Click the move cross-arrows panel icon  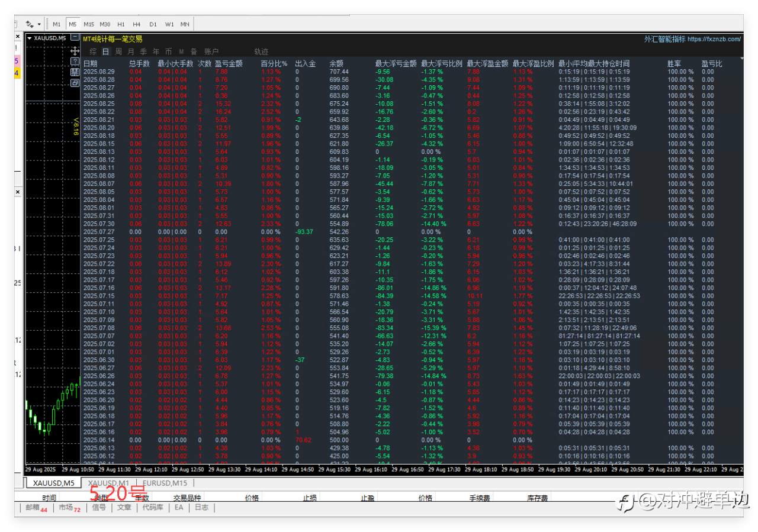75,51
